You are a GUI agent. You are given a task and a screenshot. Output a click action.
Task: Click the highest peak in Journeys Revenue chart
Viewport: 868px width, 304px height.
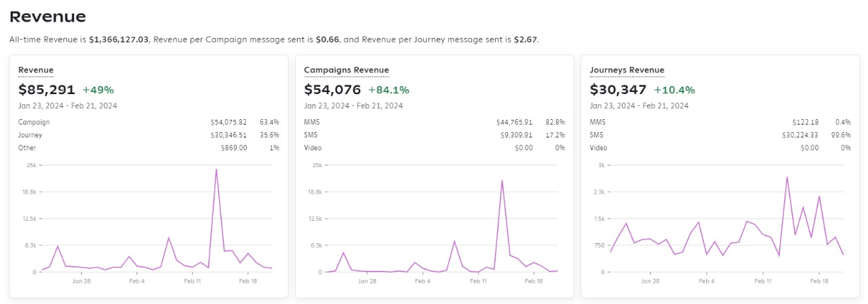coord(787,177)
